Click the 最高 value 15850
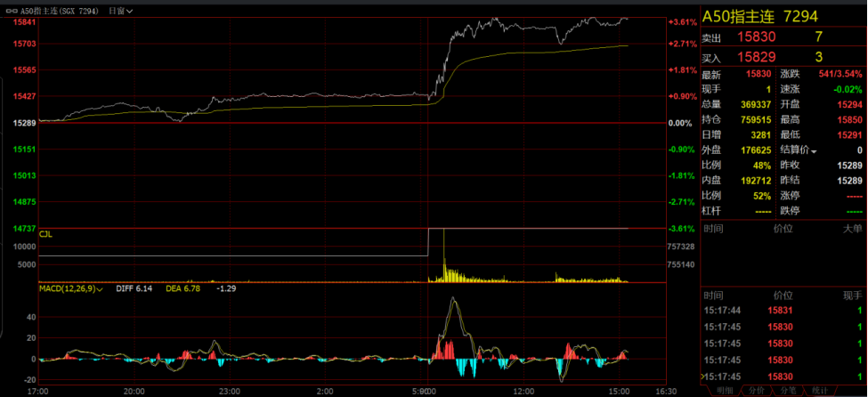Screen dimensions: 868x397 click(x=849, y=119)
